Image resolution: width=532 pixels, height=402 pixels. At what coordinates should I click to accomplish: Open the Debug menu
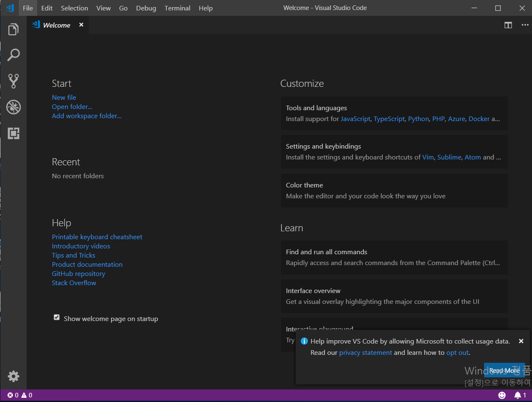pyautogui.click(x=146, y=8)
